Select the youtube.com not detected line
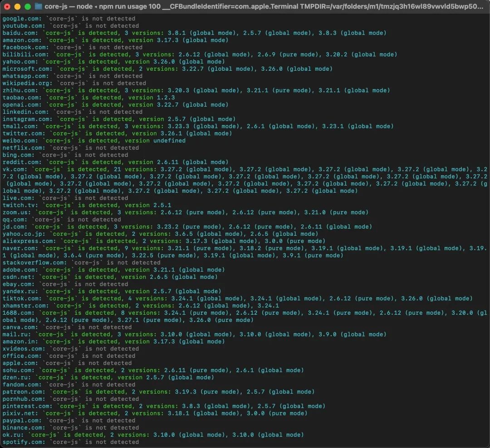The width and height of the screenshot is (490, 448). pos(71,26)
